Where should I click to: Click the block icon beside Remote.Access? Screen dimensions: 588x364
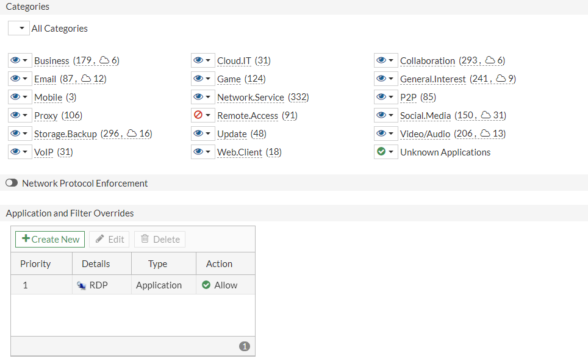[198, 115]
